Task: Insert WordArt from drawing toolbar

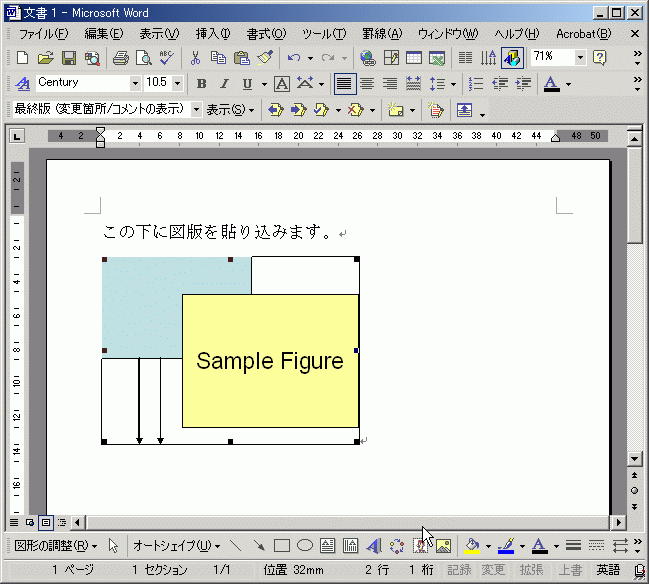Action: click(374, 546)
